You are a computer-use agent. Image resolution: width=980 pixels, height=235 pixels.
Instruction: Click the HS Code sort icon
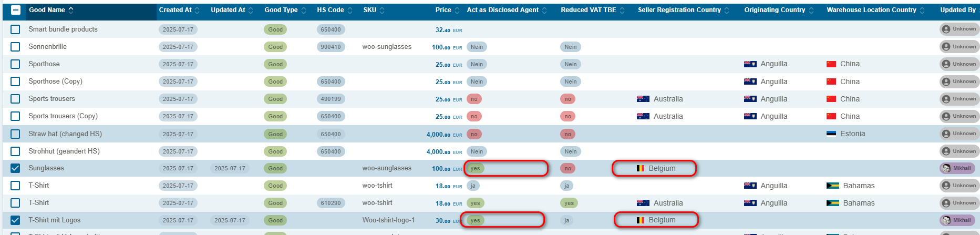pyautogui.click(x=350, y=11)
